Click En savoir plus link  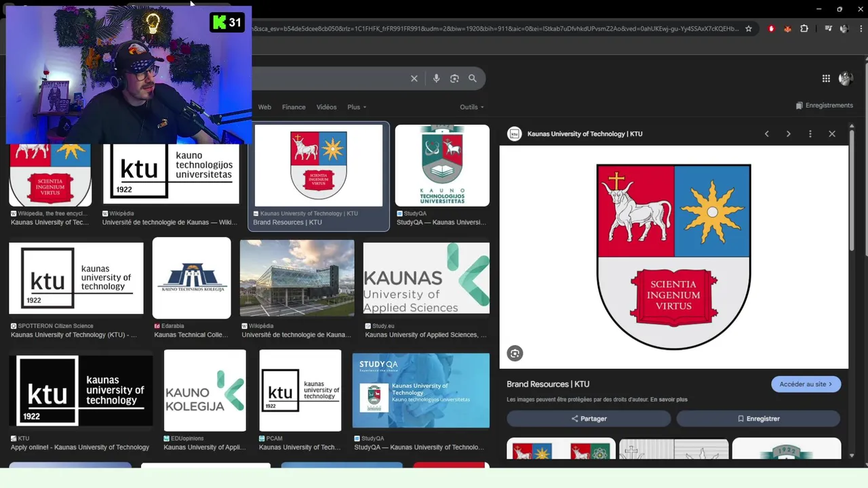(x=669, y=400)
